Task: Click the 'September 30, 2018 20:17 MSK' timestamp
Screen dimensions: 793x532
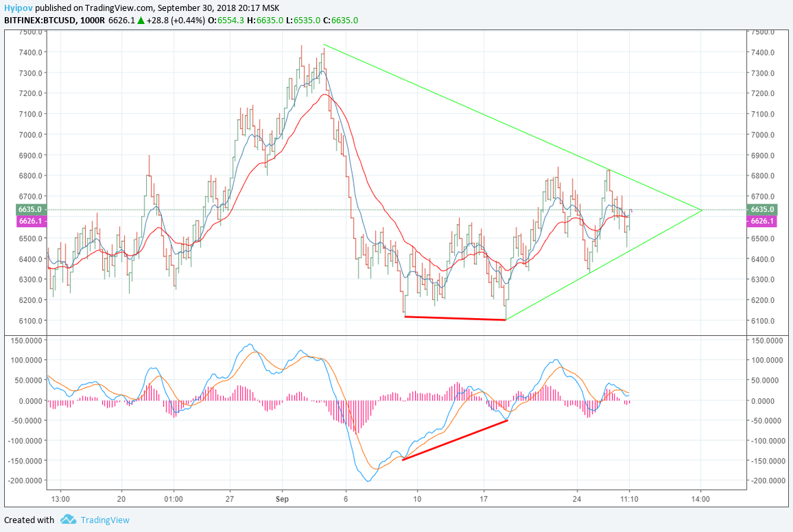Action: 218,8
